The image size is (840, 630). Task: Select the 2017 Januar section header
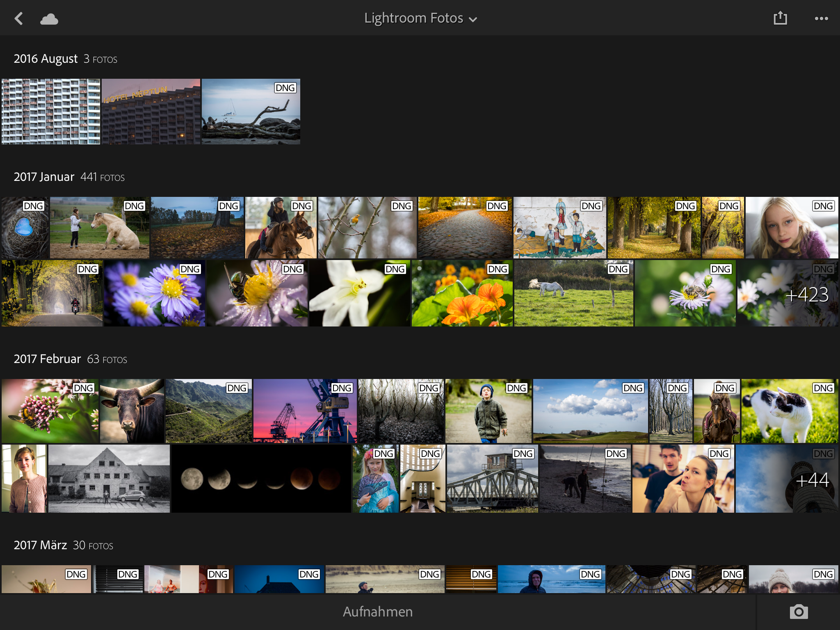69,177
